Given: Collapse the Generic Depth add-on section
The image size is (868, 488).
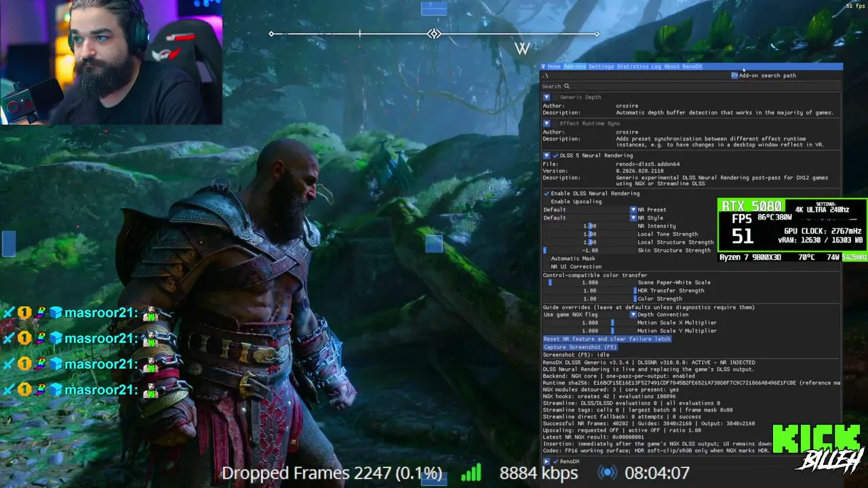Looking at the screenshot, I should coord(547,97).
